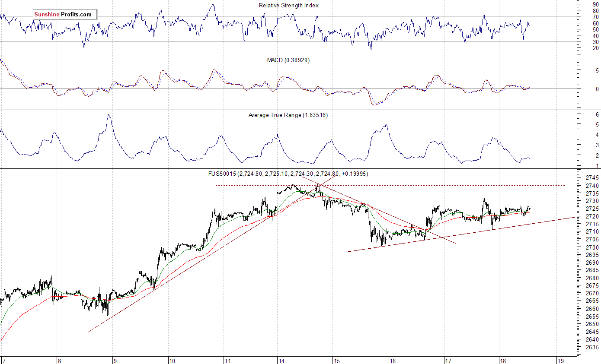Click the FUS50015 price chart title
The image size is (601, 364).
(288, 174)
